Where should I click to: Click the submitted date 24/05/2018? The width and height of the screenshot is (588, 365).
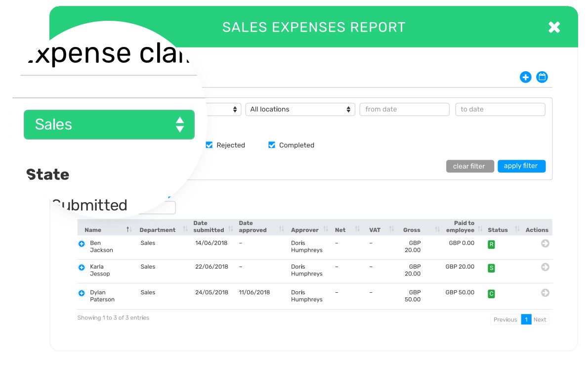[211, 292]
